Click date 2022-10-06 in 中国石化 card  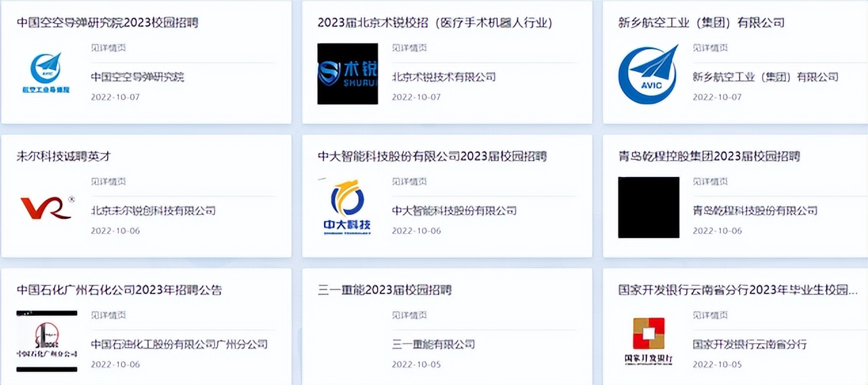[x=115, y=365]
